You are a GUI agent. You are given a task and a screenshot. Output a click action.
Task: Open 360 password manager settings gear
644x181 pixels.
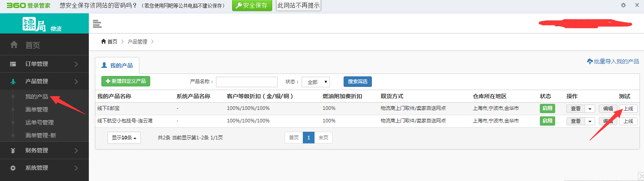point(623,5)
